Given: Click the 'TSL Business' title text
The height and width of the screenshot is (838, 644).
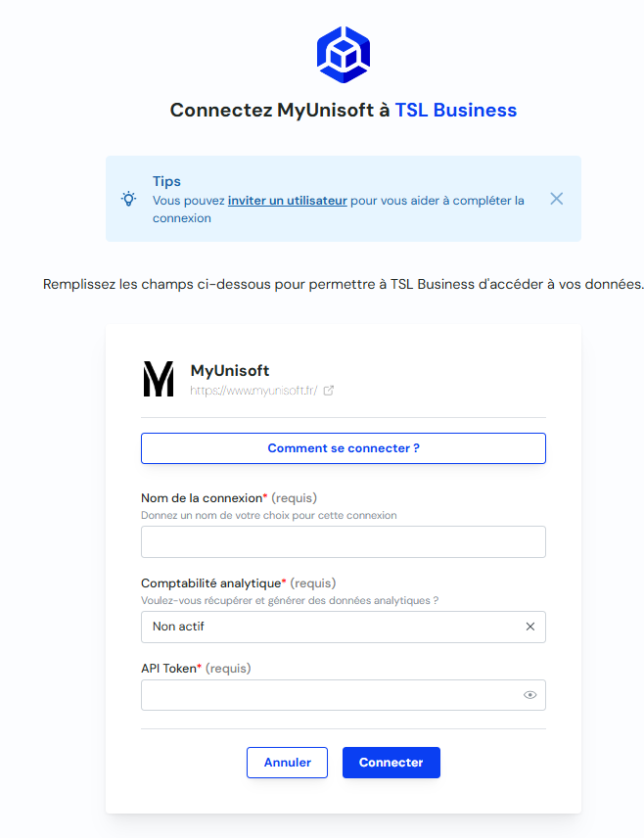Looking at the screenshot, I should point(455,110).
